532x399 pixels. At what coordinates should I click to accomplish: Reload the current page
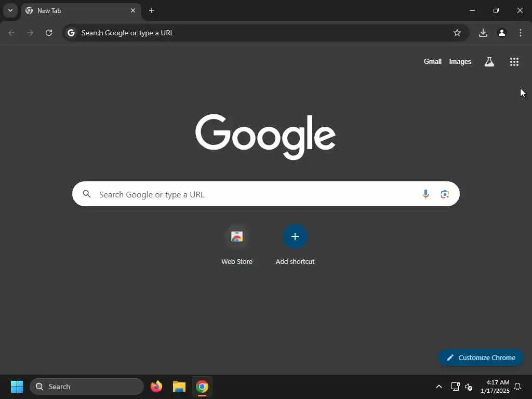pyautogui.click(x=49, y=33)
